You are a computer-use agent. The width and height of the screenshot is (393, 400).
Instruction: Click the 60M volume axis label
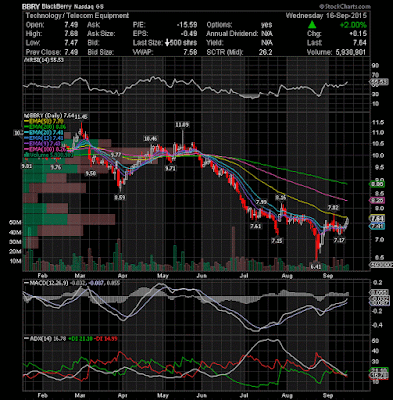coord(16,222)
